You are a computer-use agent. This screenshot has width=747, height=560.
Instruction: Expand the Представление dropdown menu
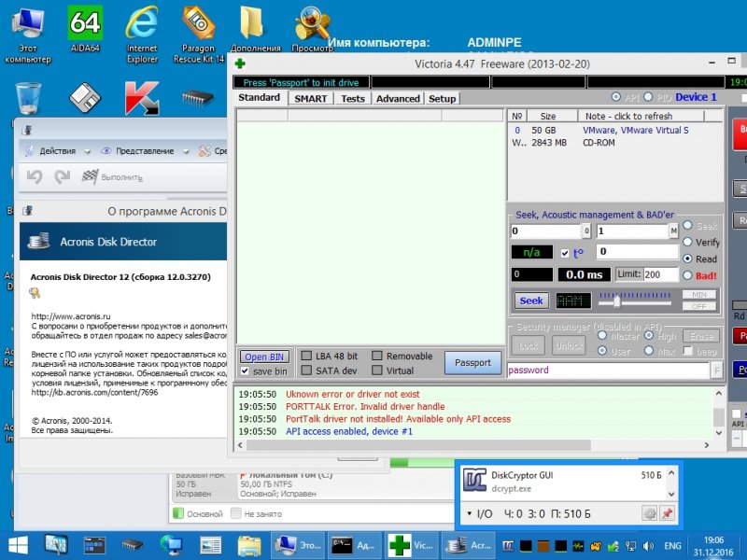(x=186, y=152)
